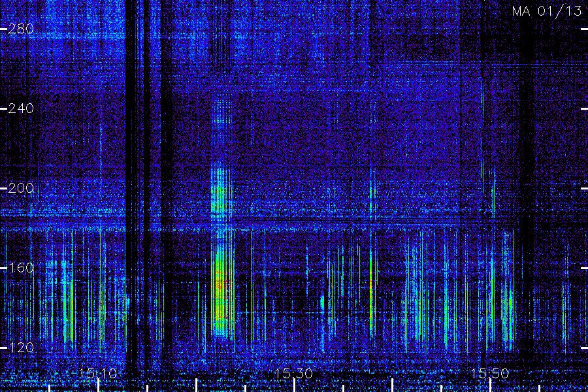
Task: Click the 200 frequency axis label
Action: tap(21, 188)
